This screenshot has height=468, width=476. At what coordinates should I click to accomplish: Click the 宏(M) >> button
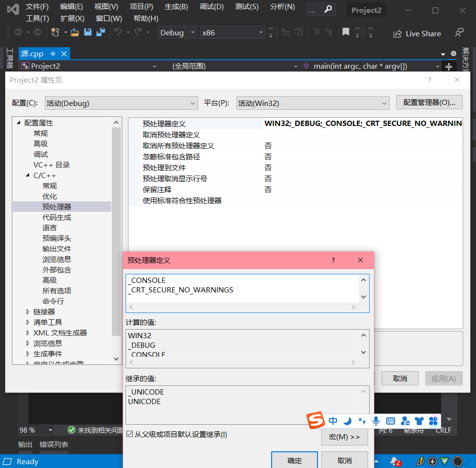(x=345, y=437)
